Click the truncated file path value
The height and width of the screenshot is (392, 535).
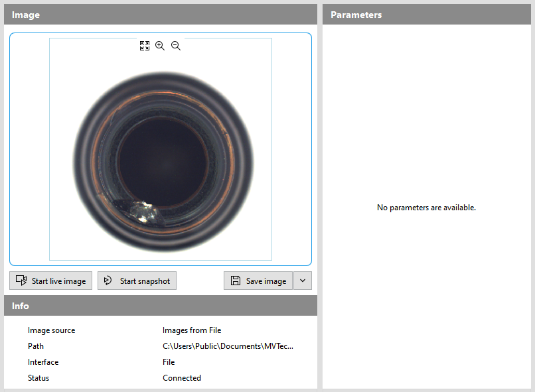228,346
